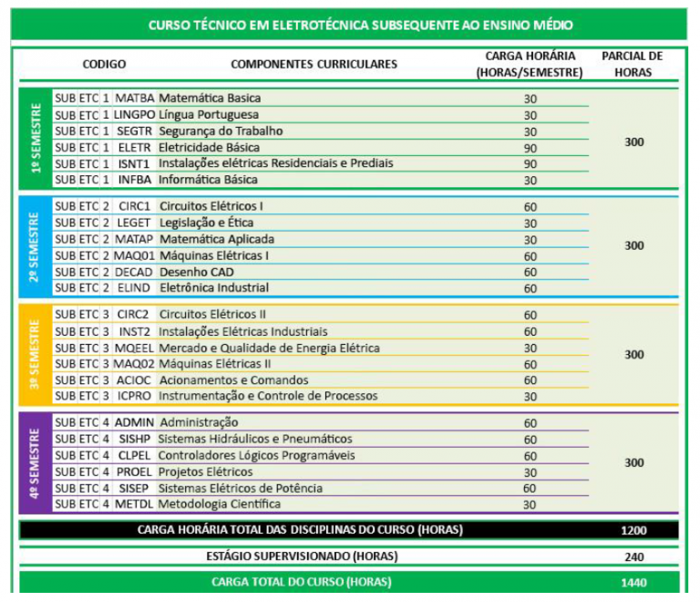Click the Desenho CAD course name

pos(195,272)
